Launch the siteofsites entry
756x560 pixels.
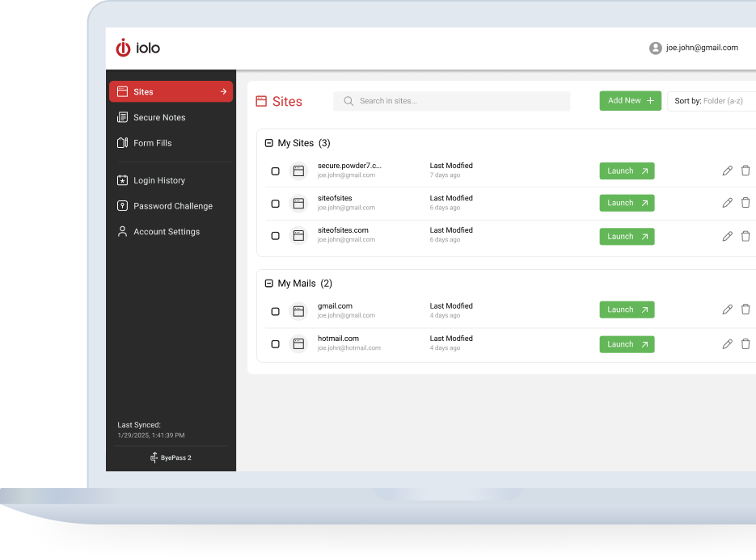pyautogui.click(x=627, y=203)
